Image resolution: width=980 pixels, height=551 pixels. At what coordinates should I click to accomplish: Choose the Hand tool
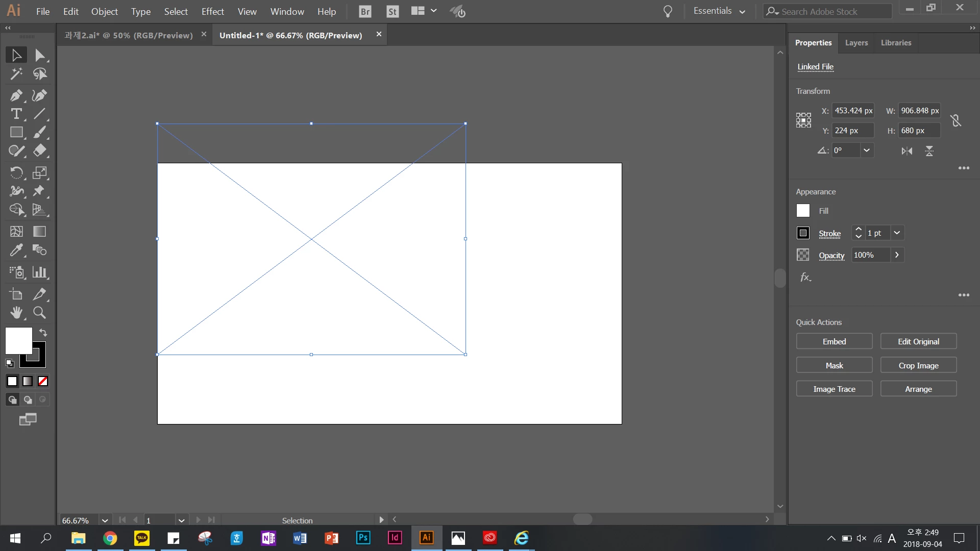coord(16,312)
